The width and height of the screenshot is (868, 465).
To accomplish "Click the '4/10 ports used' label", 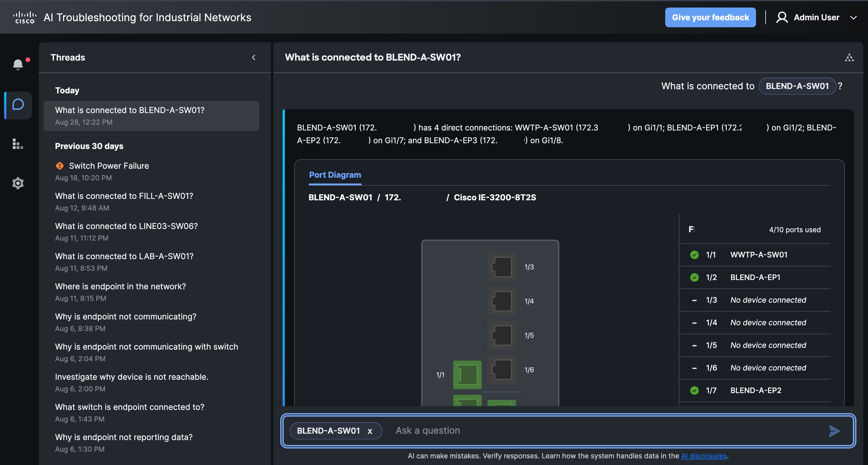I will [795, 230].
